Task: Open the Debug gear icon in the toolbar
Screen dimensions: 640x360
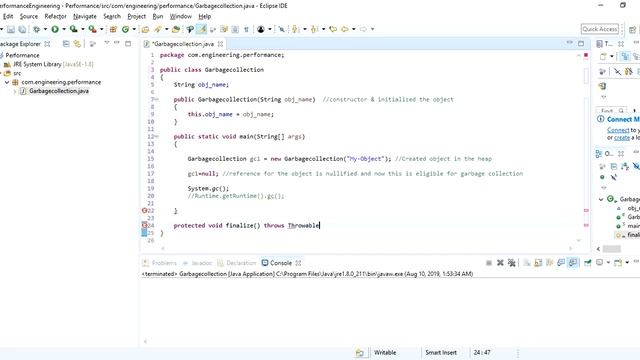Action: point(36,29)
